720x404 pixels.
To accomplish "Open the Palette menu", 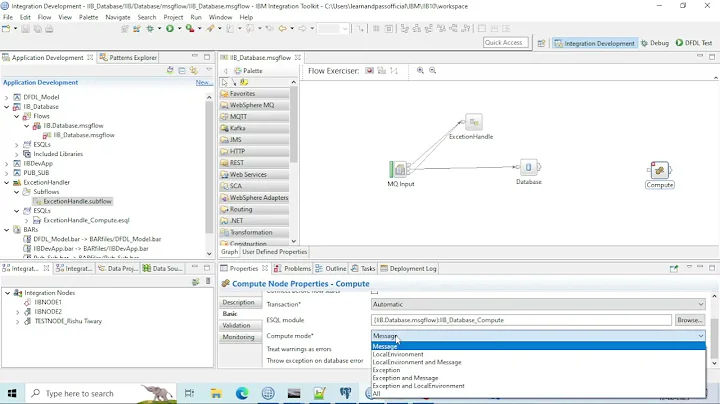I will [x=89, y=17].
